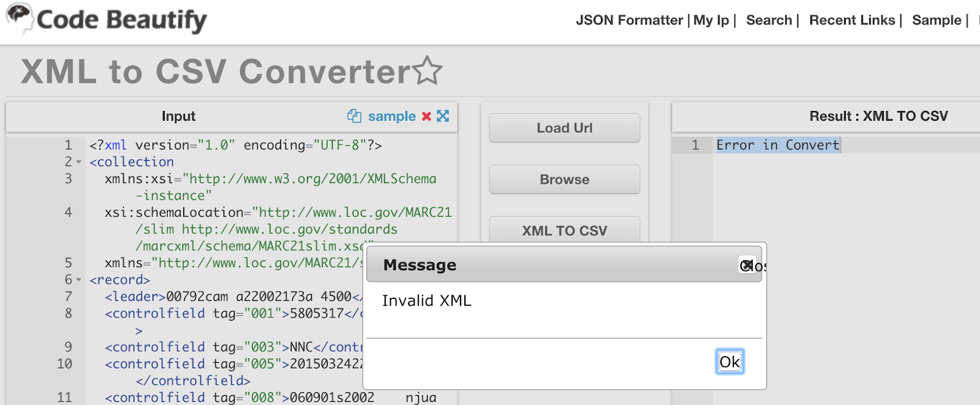Collapse the collection element fold arrow
980x405 pixels.
pyautogui.click(x=78, y=162)
